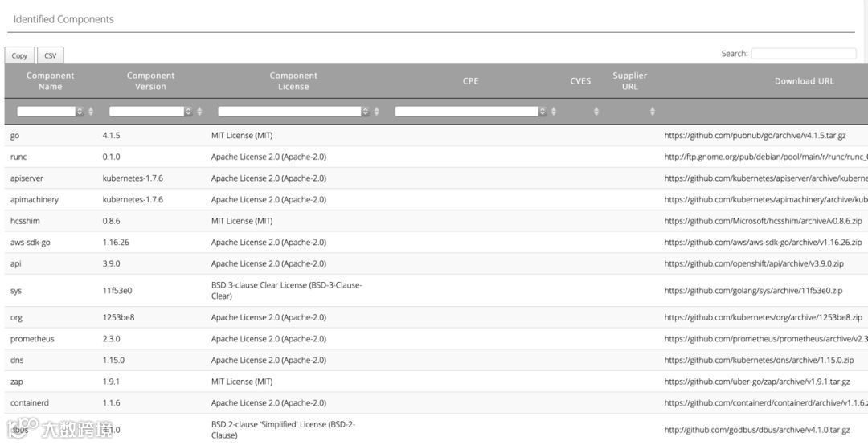Click the godbus dbus v4.1.0.tar.gz URL
The height and width of the screenshot is (445, 868).
[757, 430]
